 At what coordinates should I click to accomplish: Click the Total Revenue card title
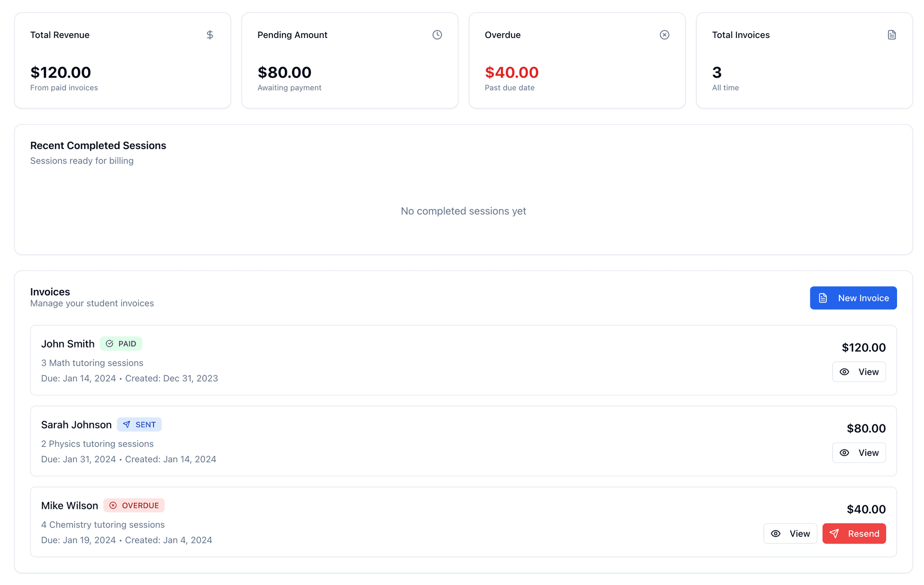click(60, 35)
